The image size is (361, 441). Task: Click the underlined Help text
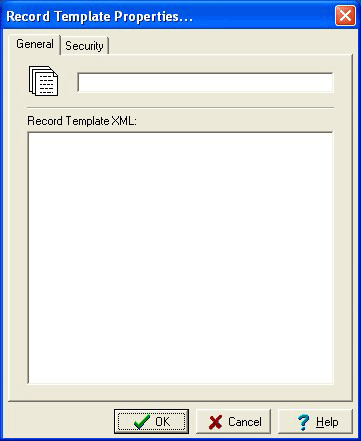(x=327, y=422)
